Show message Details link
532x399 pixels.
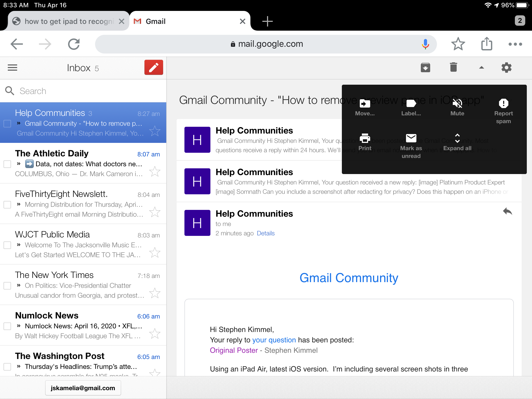coord(265,233)
